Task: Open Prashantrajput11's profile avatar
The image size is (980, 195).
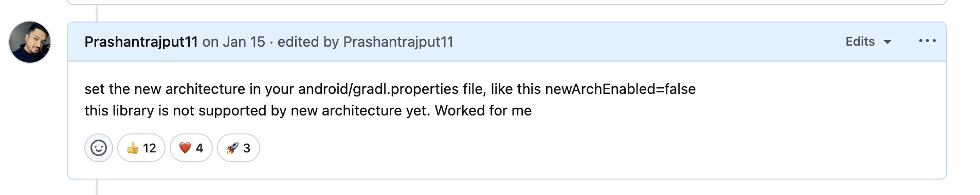Action: (30, 42)
